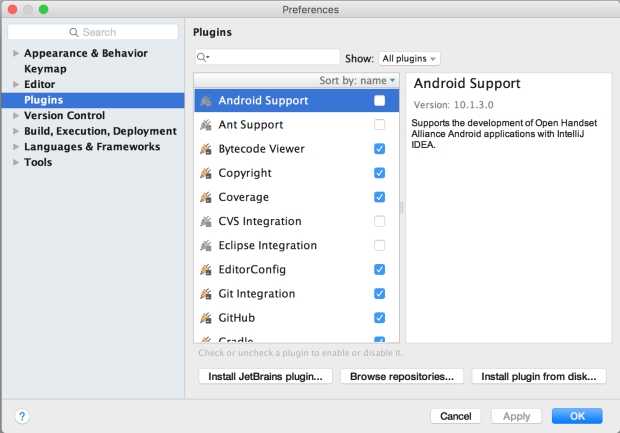
Task: Click the splitter between list and details
Action: [x=402, y=207]
